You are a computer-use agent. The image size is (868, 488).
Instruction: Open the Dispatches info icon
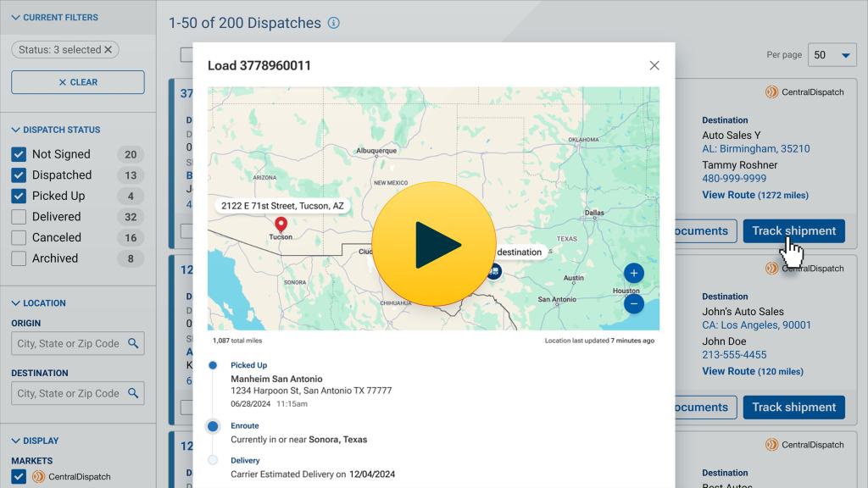point(334,23)
